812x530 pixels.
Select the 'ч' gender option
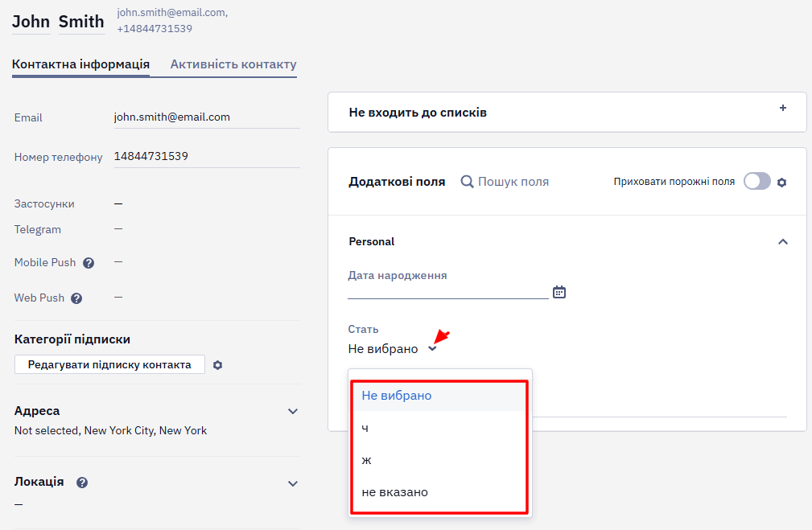coord(439,428)
